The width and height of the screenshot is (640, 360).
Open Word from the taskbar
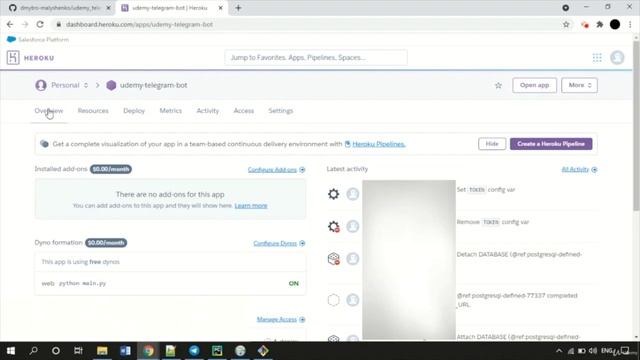point(125,351)
